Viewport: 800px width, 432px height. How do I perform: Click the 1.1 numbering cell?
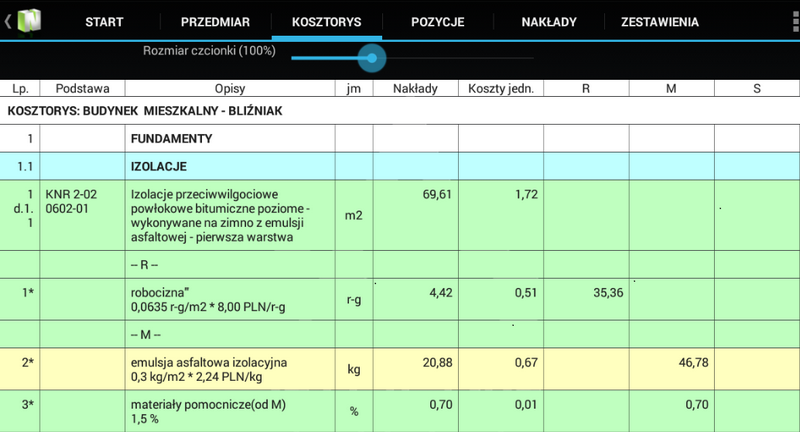(x=20, y=166)
